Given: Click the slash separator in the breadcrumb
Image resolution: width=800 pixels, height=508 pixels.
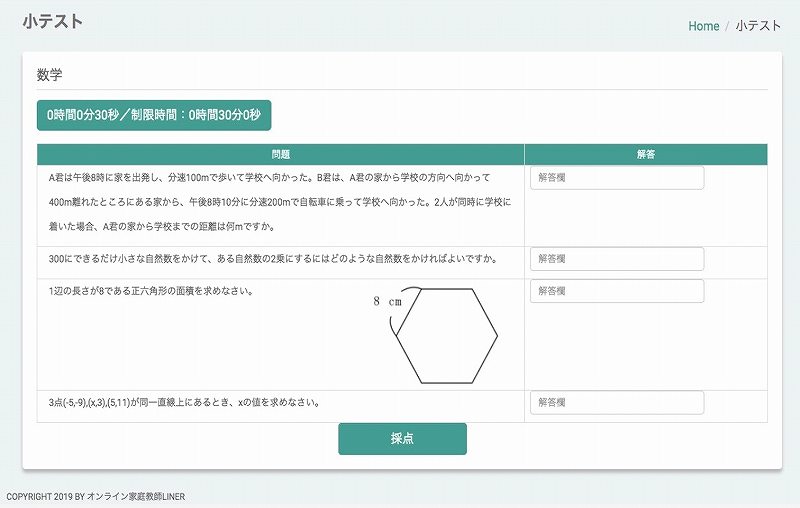Looking at the screenshot, I should [727, 26].
